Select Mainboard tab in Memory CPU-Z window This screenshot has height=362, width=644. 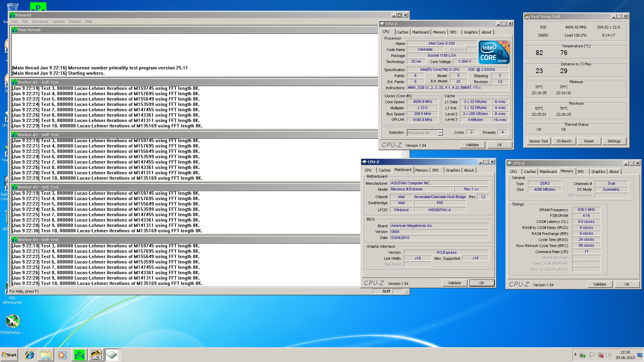[548, 172]
